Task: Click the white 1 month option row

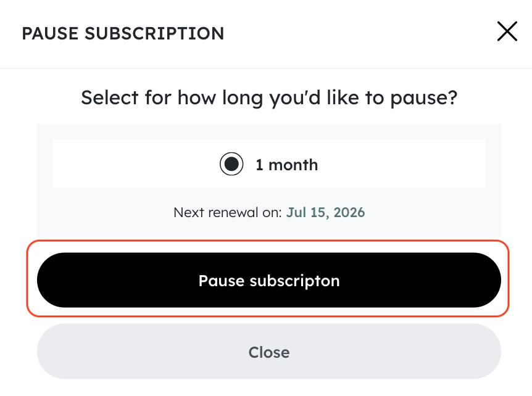Action: click(401, 165)
